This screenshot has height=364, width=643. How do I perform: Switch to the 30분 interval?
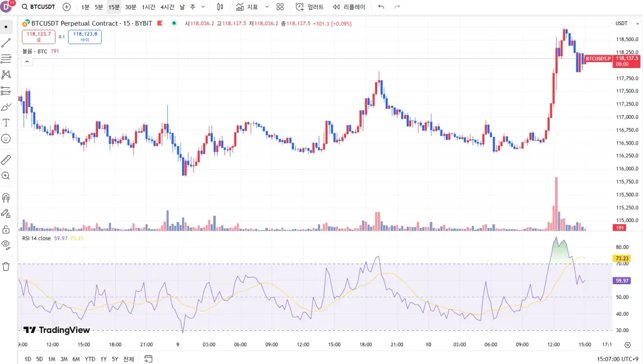point(131,7)
